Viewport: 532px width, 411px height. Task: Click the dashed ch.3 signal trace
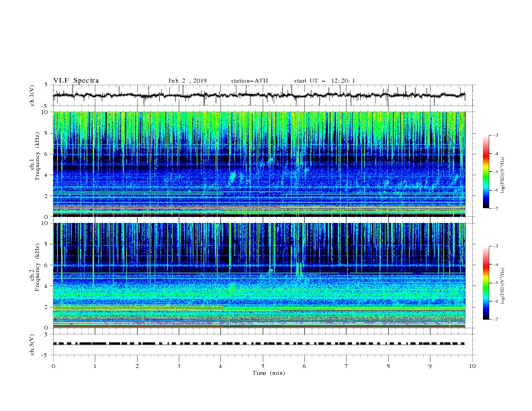259,344
